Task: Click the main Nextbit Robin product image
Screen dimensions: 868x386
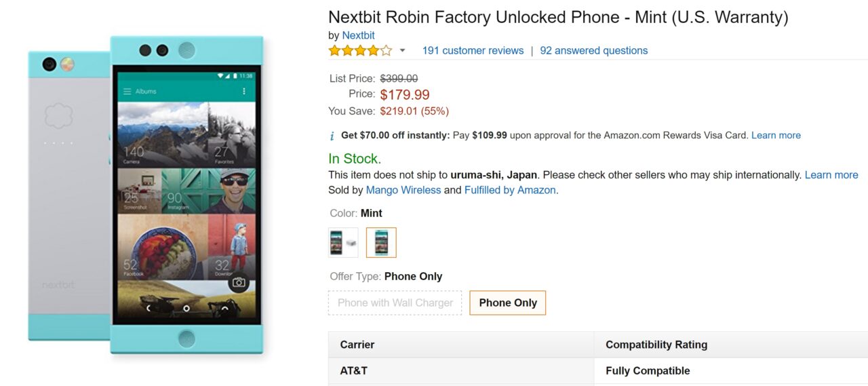Action: (x=146, y=193)
